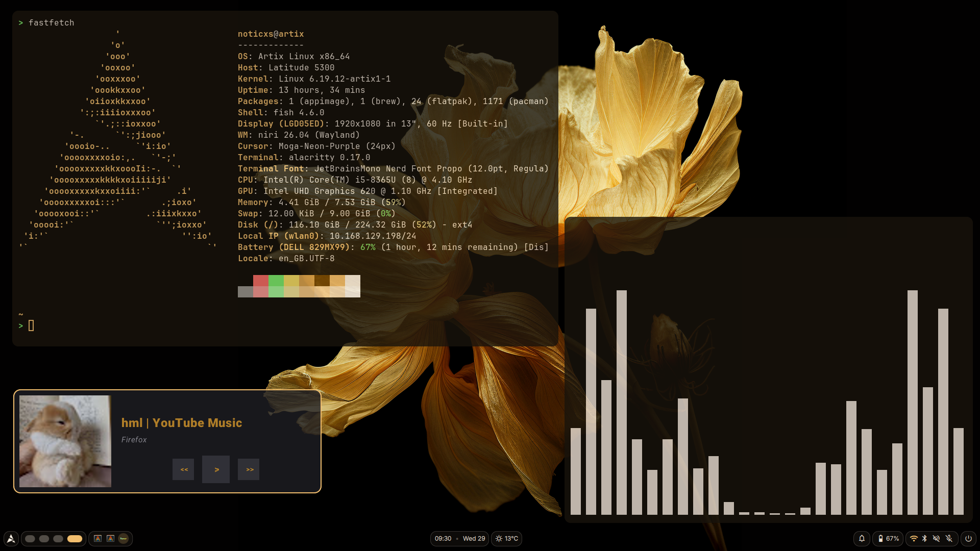Play the track in the media widget

[216, 469]
